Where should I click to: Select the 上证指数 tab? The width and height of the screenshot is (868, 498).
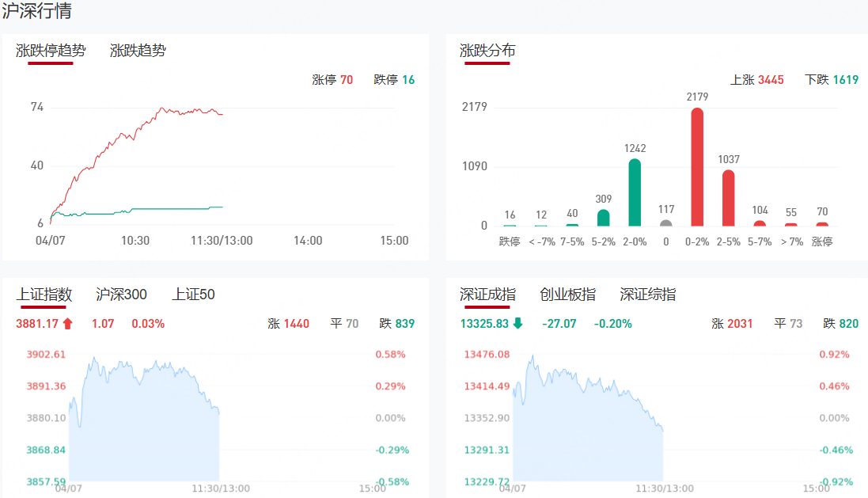[x=44, y=295]
